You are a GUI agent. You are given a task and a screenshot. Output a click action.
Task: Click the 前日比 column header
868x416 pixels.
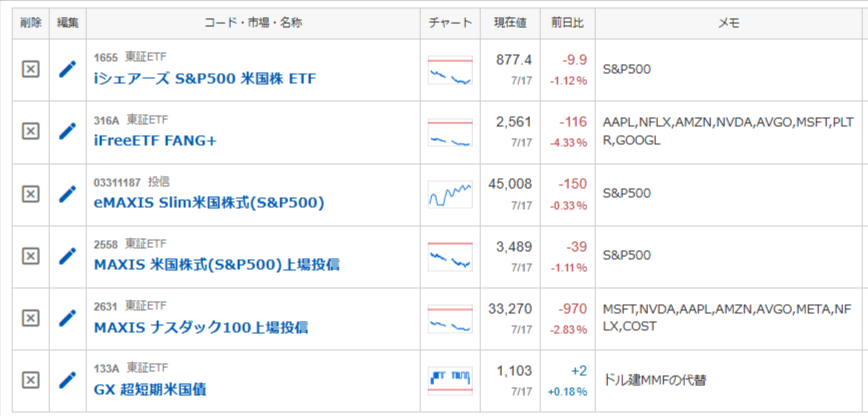click(x=567, y=23)
